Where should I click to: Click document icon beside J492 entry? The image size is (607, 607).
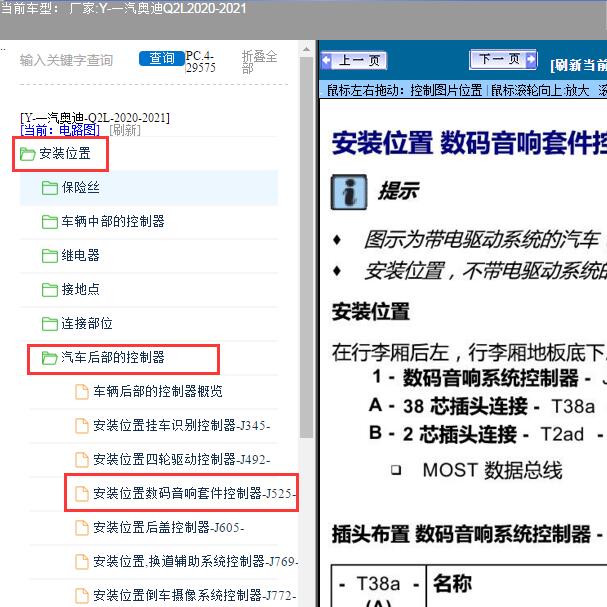82,460
